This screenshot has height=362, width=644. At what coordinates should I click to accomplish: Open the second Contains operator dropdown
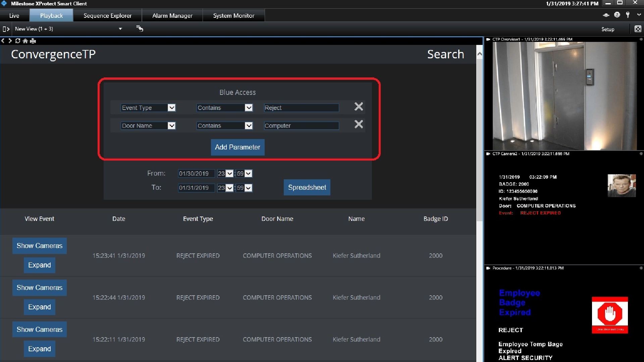click(x=249, y=126)
